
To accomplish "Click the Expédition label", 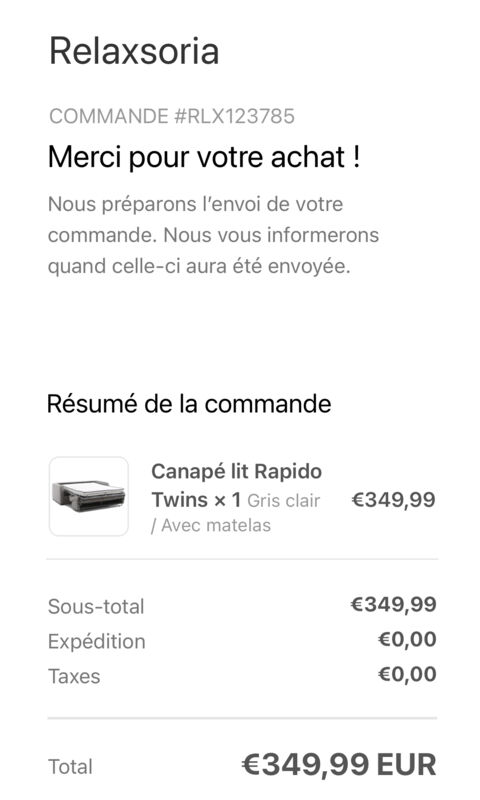I will tap(97, 641).
